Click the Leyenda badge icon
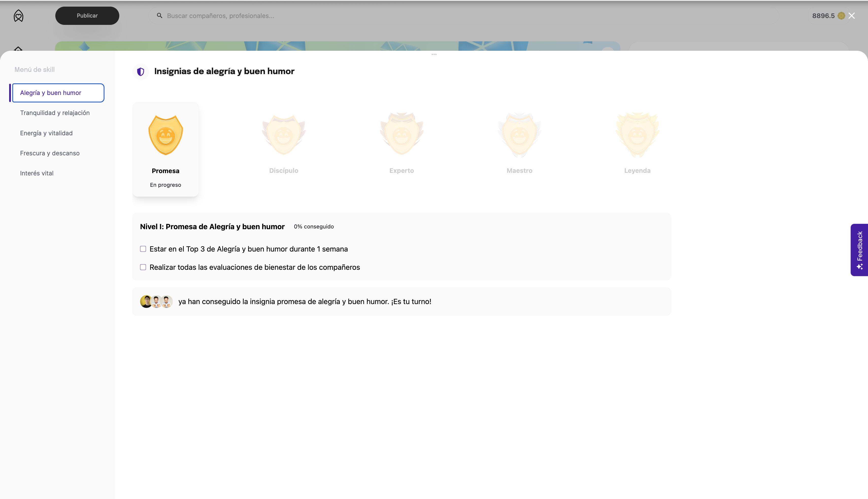868x499 pixels. tap(637, 135)
